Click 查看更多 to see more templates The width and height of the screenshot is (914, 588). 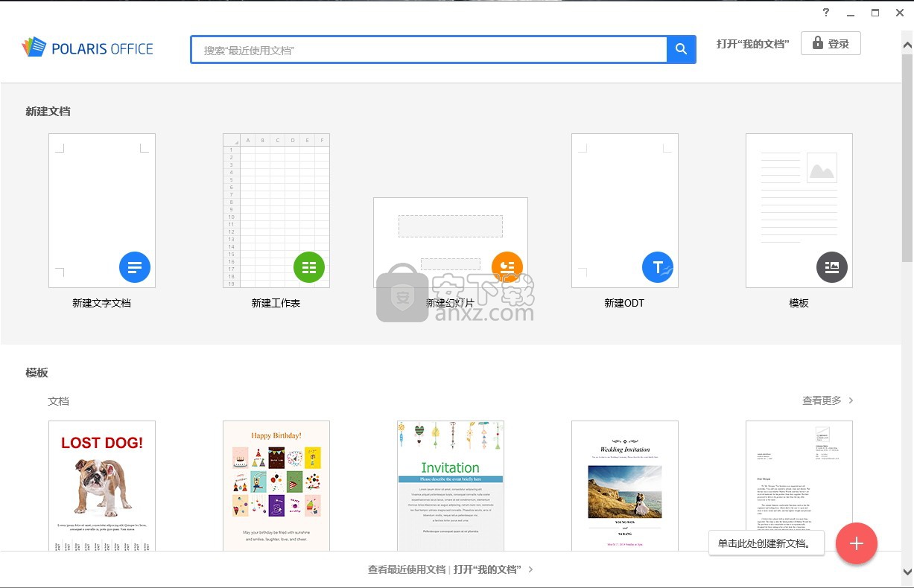822,400
